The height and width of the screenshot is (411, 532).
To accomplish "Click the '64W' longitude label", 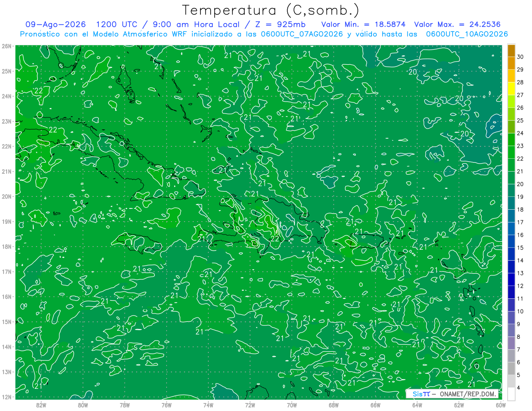I will (417, 405).
